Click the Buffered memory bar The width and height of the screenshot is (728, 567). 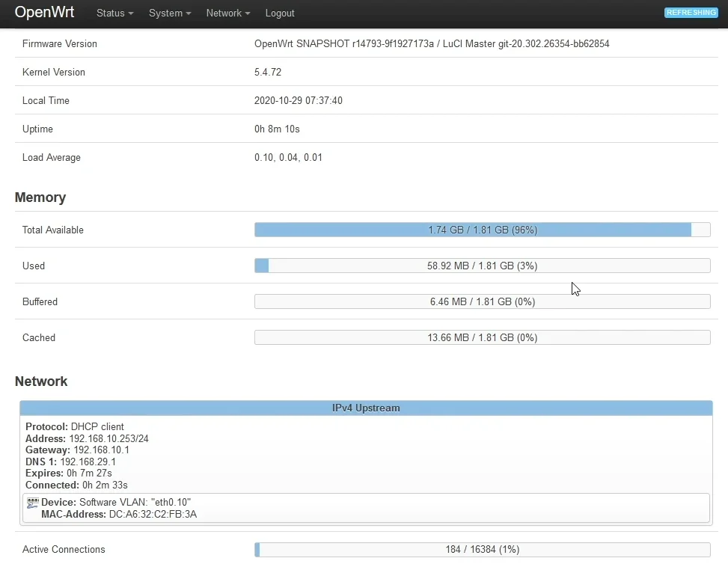[483, 301]
